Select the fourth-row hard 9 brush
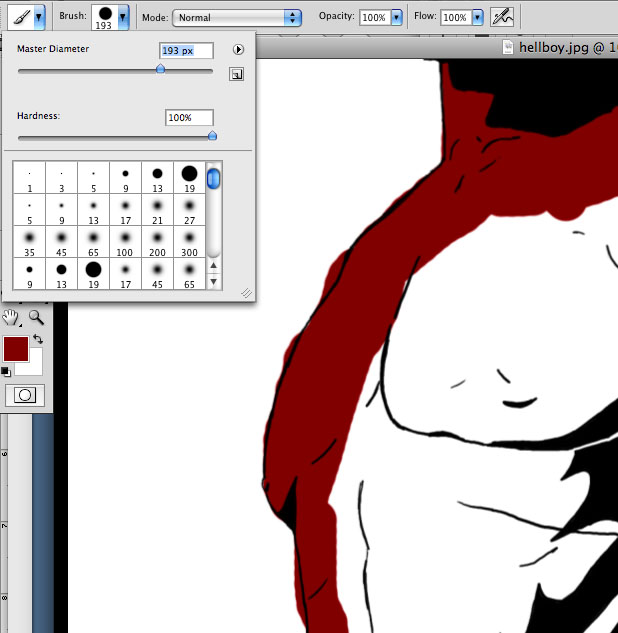Image resolution: width=618 pixels, height=633 pixels. point(29,274)
